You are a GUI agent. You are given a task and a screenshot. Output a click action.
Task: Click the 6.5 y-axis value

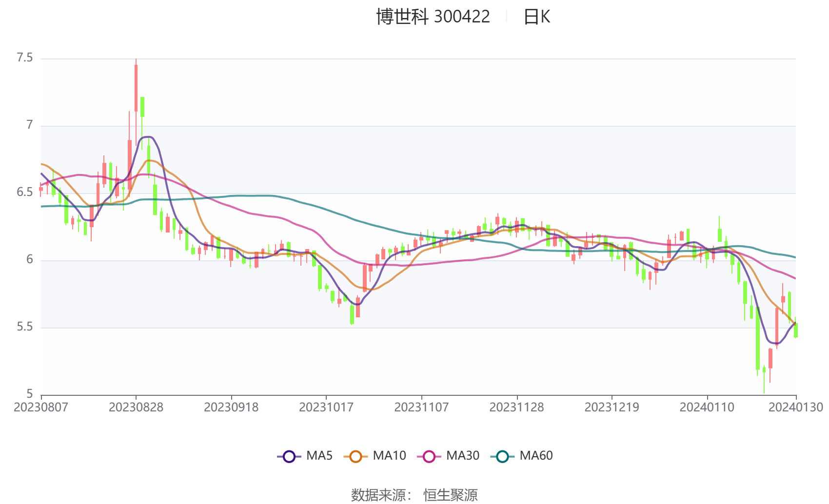point(25,193)
